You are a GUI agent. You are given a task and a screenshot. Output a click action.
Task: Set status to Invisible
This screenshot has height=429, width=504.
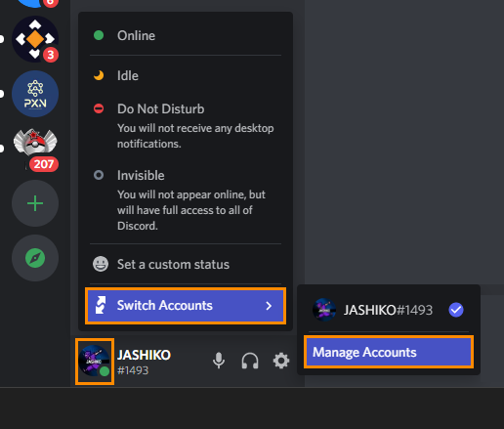[x=186, y=199]
